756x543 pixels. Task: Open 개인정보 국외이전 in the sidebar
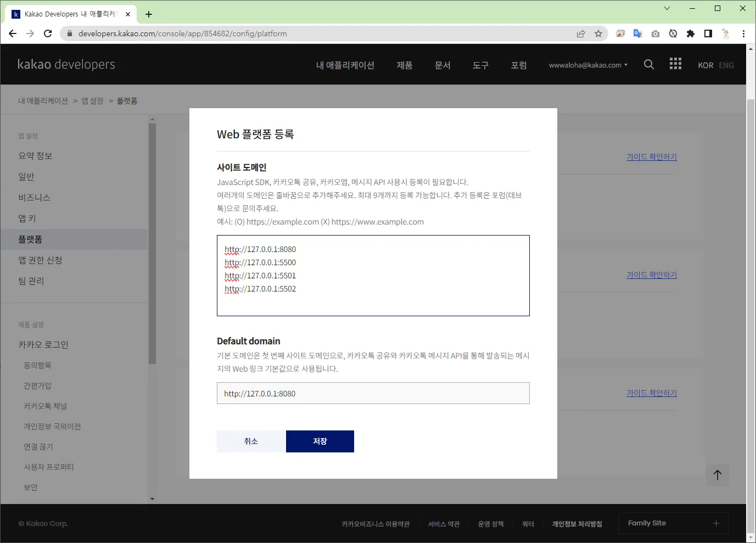pyautogui.click(x=52, y=426)
